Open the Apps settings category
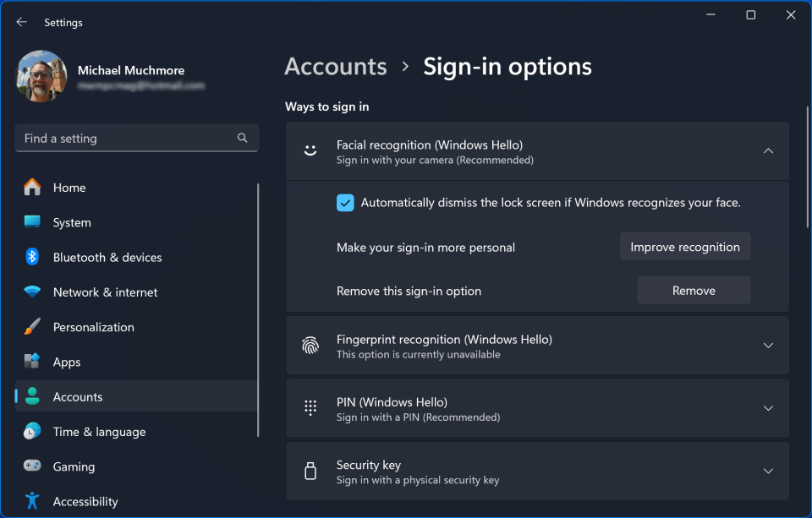The height and width of the screenshot is (518, 812). [x=67, y=362]
